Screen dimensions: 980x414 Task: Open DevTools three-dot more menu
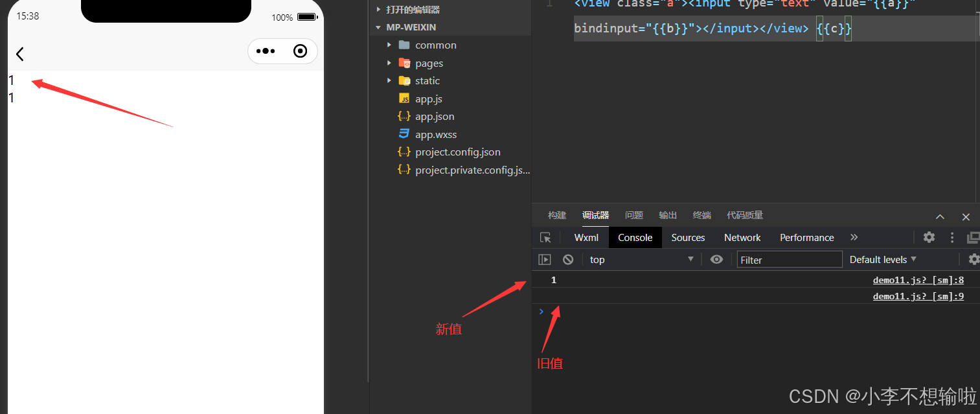[x=952, y=237]
